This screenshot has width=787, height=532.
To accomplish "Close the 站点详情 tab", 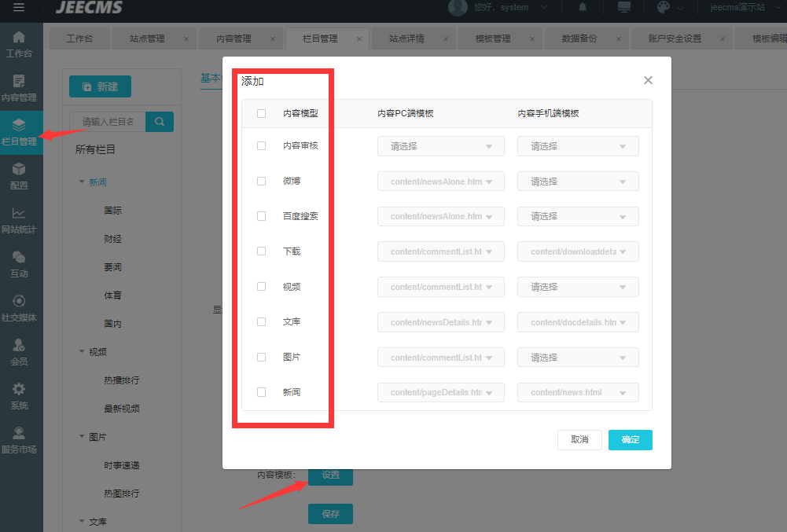I will [446, 39].
